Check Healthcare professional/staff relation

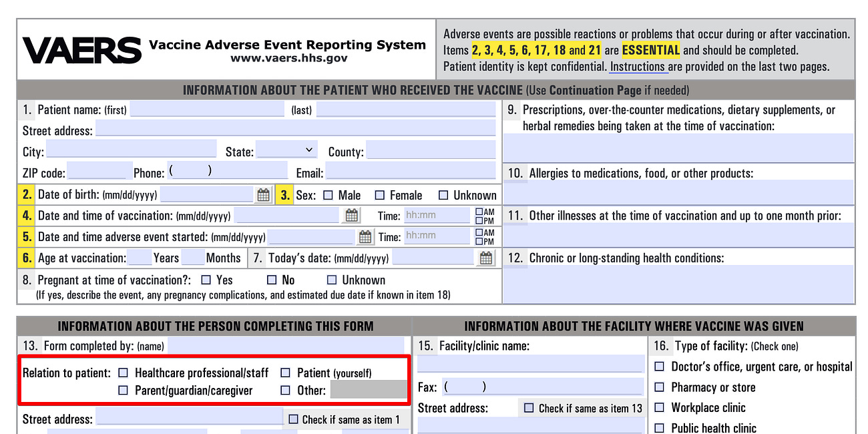pos(123,373)
